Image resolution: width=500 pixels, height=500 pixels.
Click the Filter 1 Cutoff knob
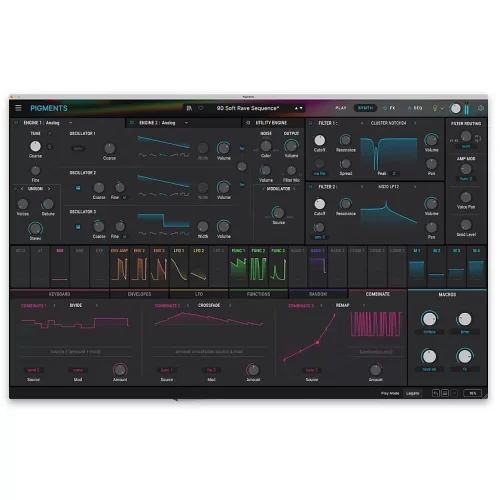tap(319, 140)
